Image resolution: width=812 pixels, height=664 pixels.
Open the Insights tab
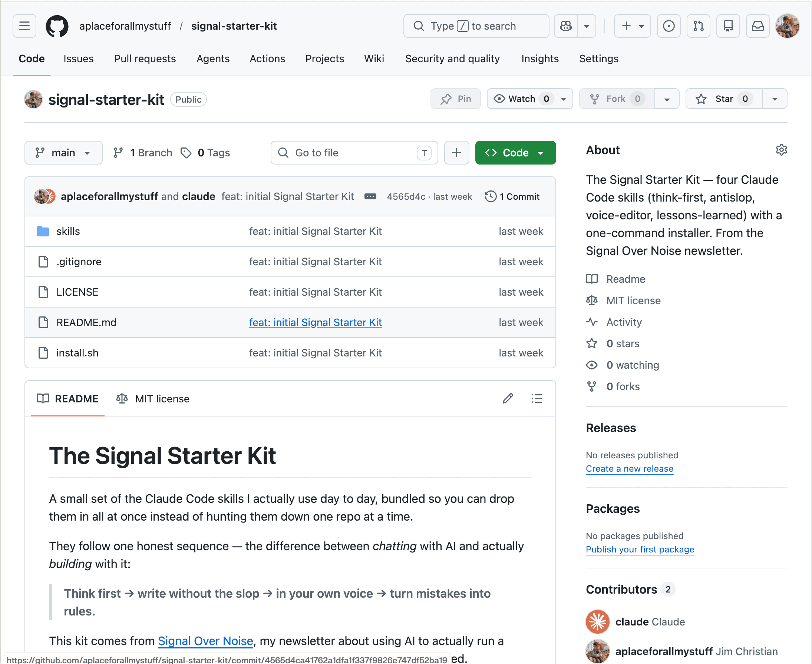point(540,59)
